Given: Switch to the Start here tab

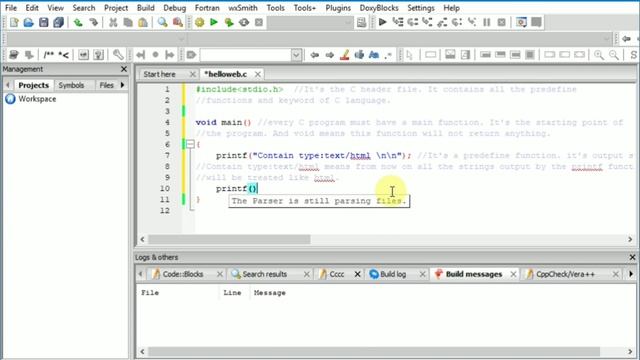Looking at the screenshot, I should (x=159, y=74).
